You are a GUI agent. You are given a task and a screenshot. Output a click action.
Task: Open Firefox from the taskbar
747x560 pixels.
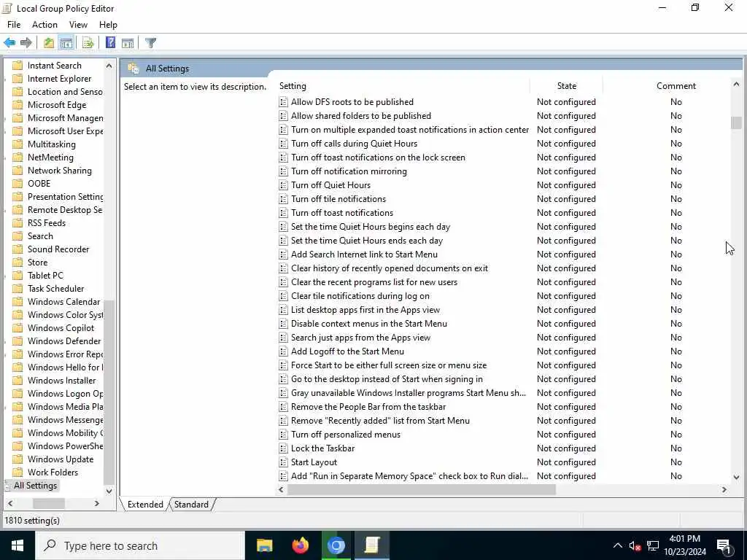coord(300,545)
